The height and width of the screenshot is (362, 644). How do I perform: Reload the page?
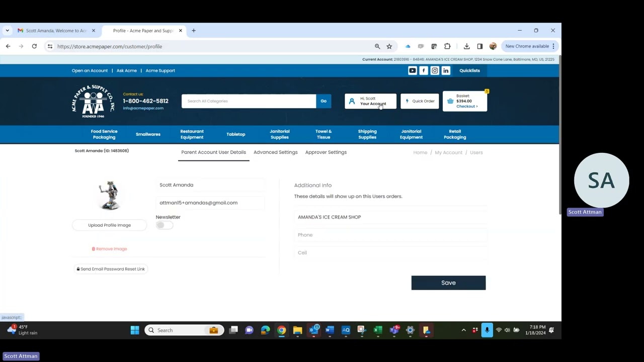coord(34,46)
